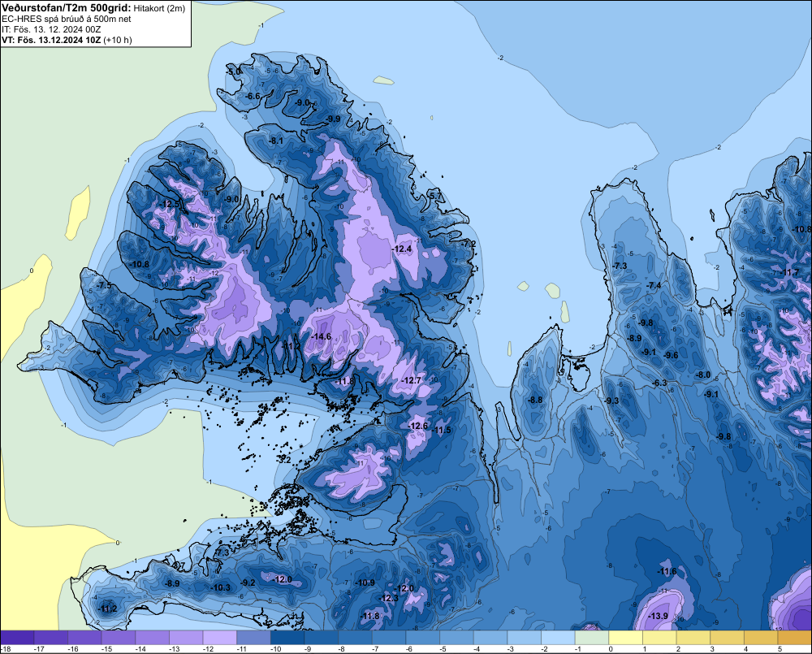
Task: Click the -9.9 temperature value on the map
Action: (332, 119)
